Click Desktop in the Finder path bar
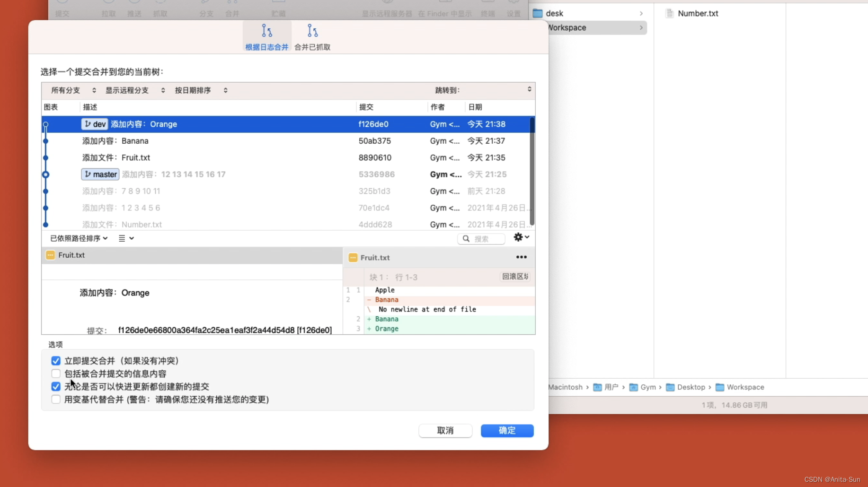This screenshot has height=487, width=868. [x=685, y=387]
